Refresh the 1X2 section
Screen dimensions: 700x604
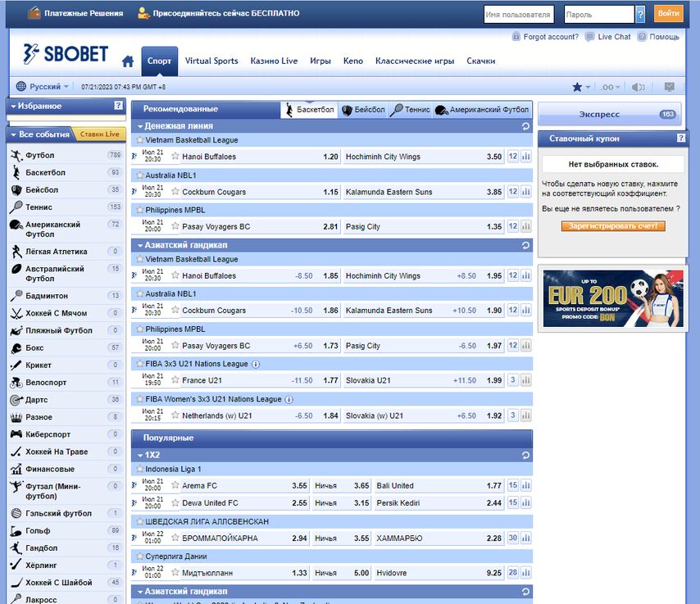[x=525, y=455]
